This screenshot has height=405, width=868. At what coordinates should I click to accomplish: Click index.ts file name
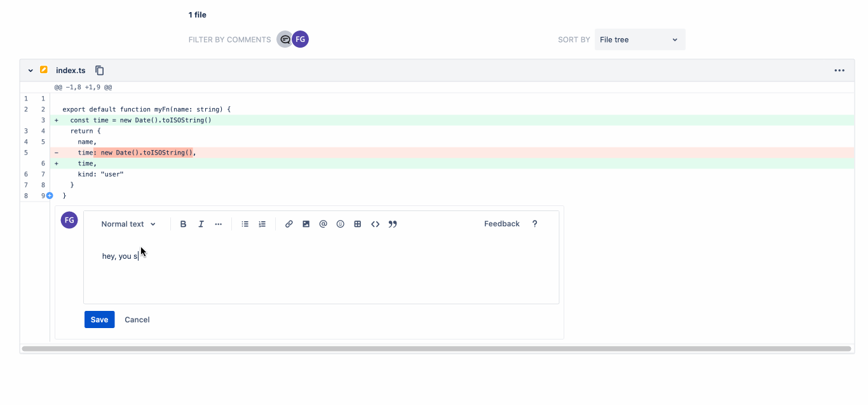click(71, 71)
